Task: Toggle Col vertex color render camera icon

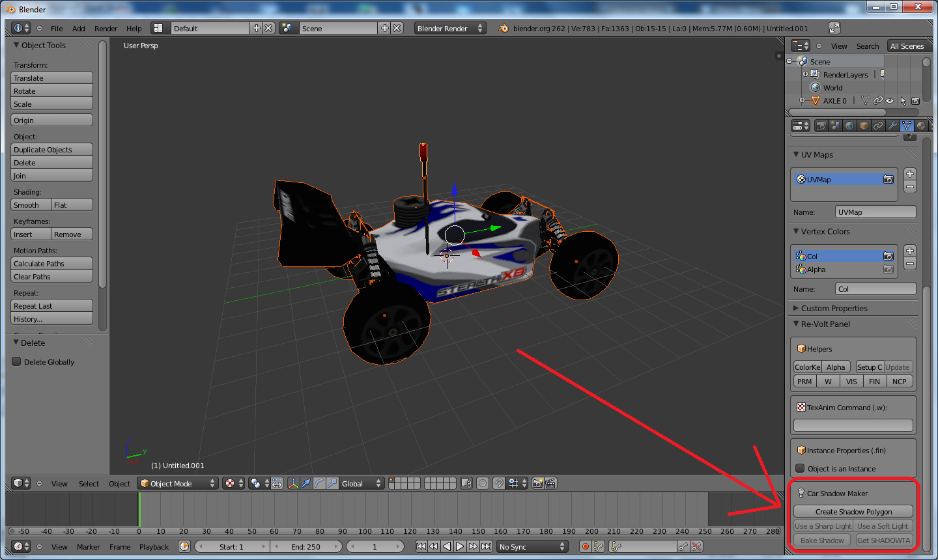Action: (x=888, y=256)
